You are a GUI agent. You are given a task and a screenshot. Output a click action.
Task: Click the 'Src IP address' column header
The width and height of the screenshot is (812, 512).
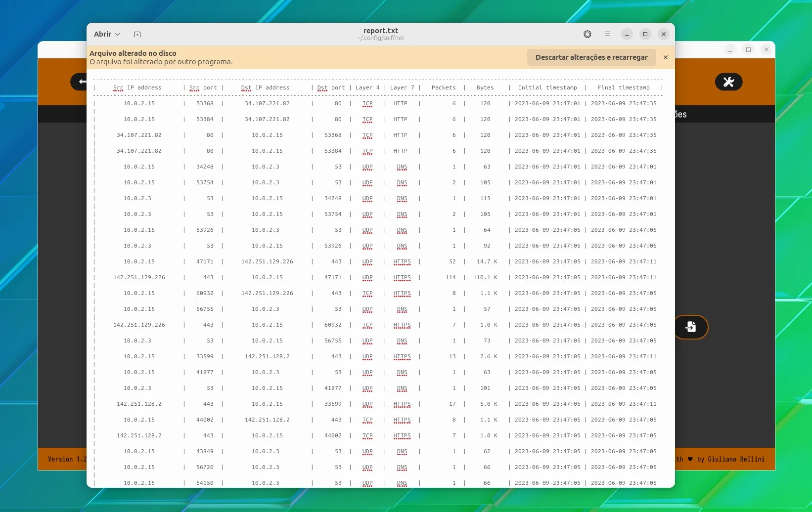coord(137,87)
